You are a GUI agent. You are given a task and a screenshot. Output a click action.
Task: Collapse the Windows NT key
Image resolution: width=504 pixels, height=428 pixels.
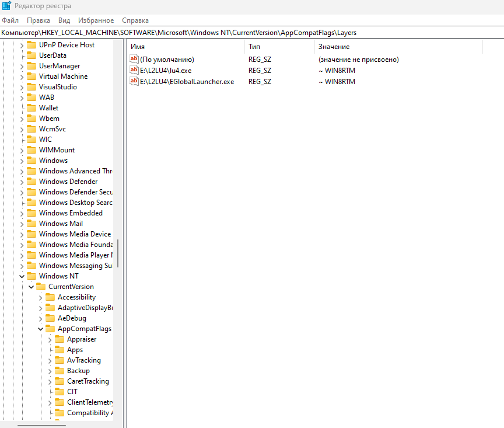22,276
